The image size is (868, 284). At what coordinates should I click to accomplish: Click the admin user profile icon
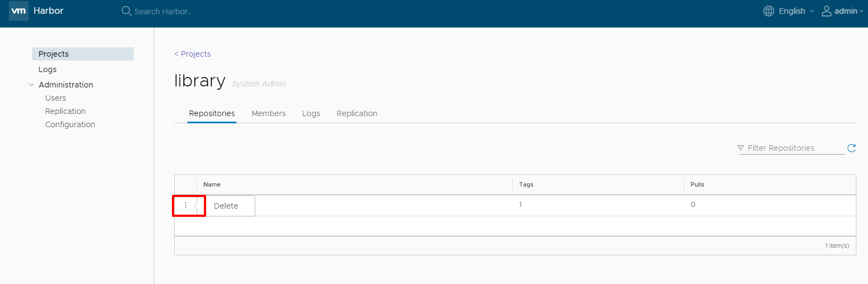(x=826, y=11)
